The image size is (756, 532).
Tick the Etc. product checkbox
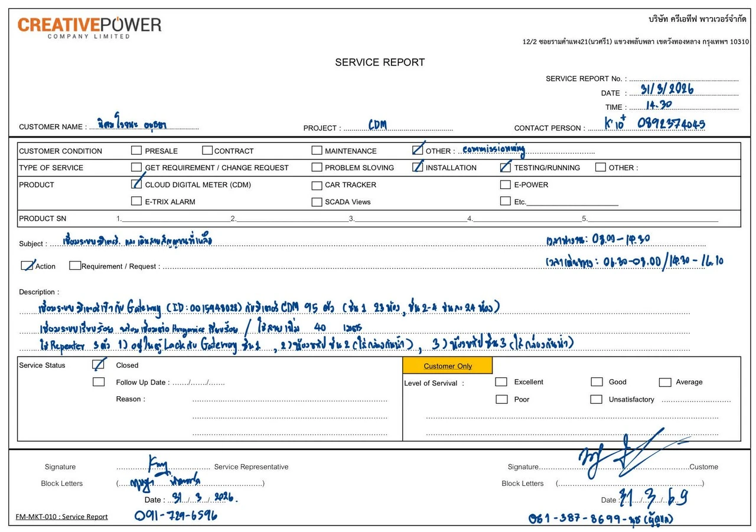pos(506,201)
